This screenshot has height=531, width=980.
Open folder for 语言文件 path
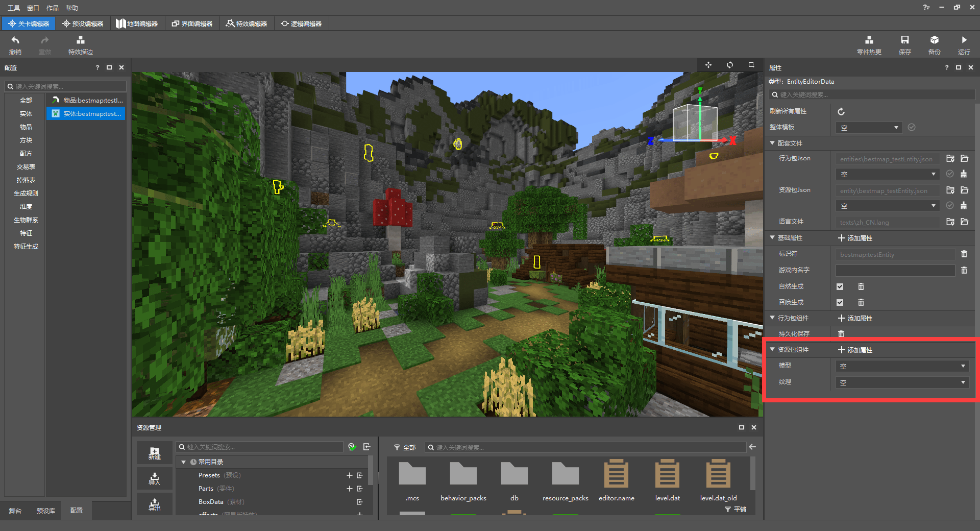tap(964, 222)
